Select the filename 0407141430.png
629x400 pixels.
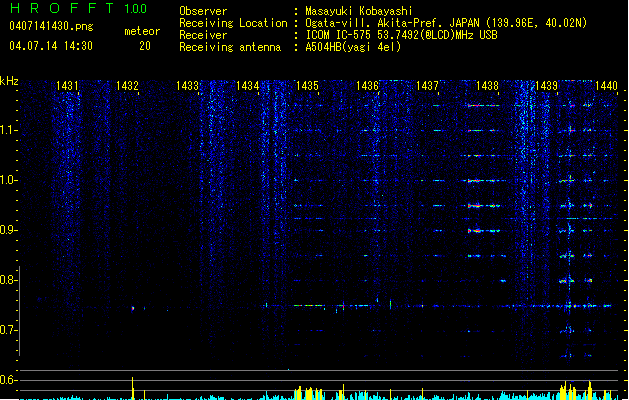point(51,26)
